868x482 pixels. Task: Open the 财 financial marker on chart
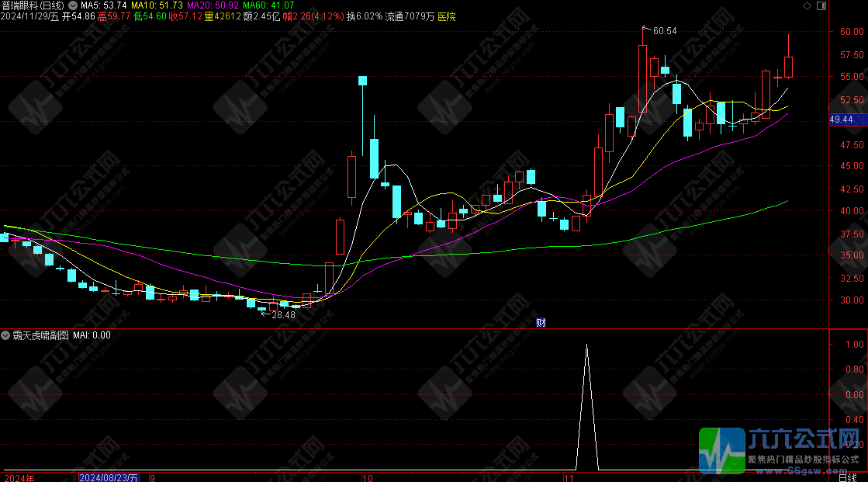click(541, 322)
